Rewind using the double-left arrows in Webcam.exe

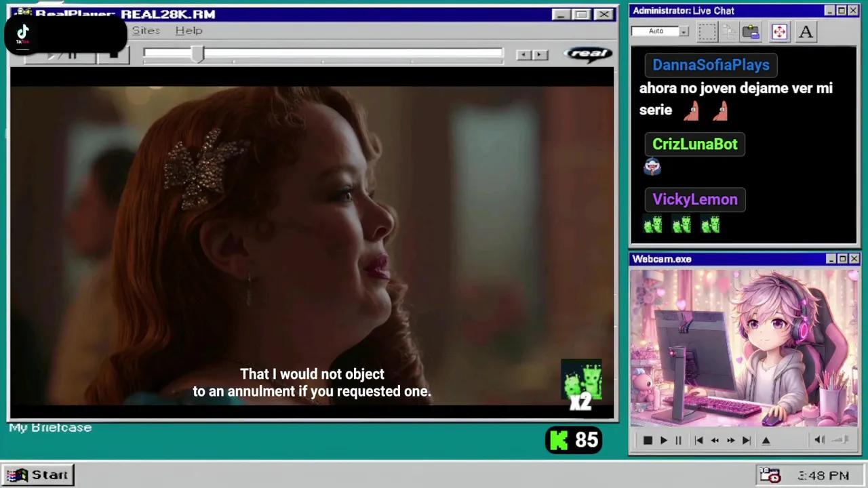[x=715, y=441]
